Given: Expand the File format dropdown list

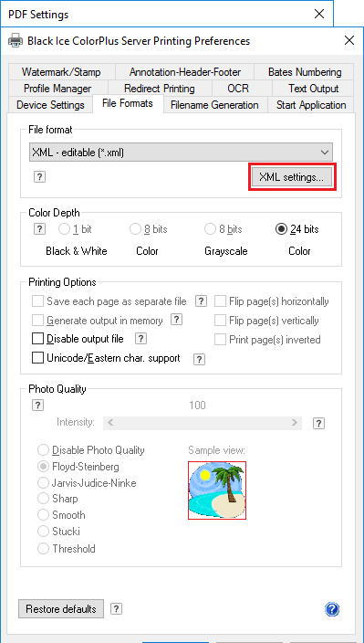Looking at the screenshot, I should pos(182,153).
